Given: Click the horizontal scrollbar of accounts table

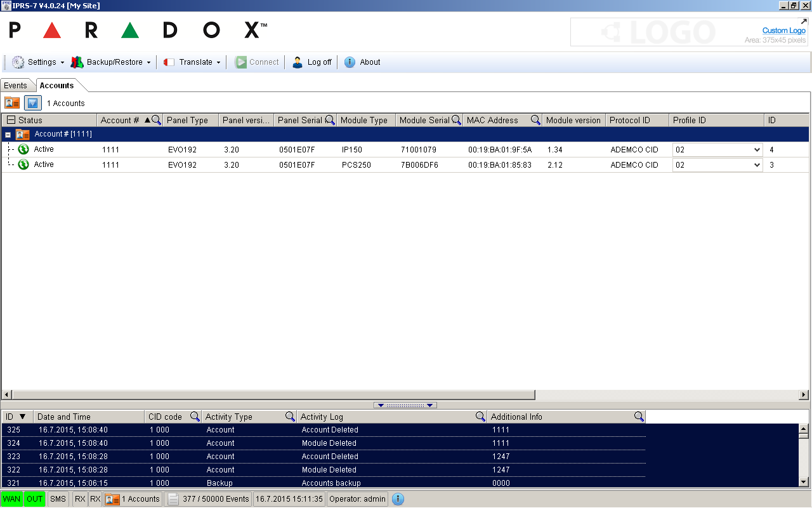Looking at the screenshot, I should pos(273,395).
